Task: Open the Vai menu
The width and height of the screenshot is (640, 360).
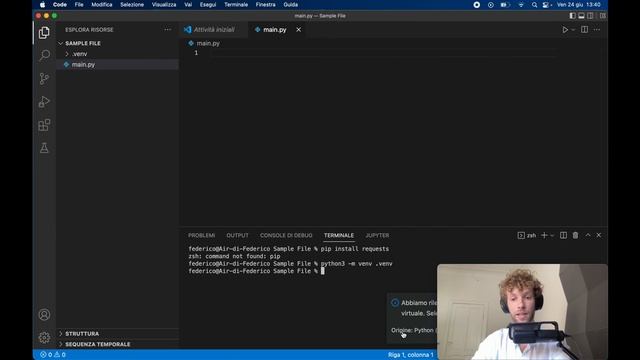Action: (188, 5)
